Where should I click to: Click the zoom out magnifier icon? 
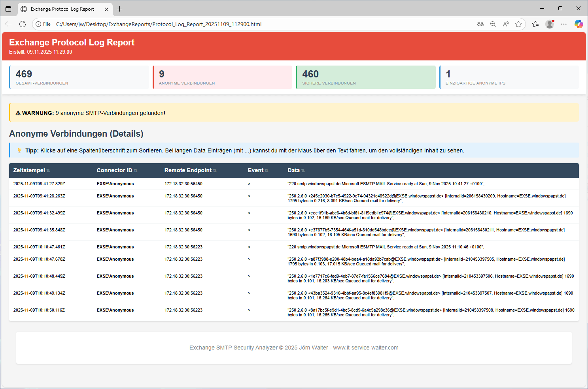point(493,24)
